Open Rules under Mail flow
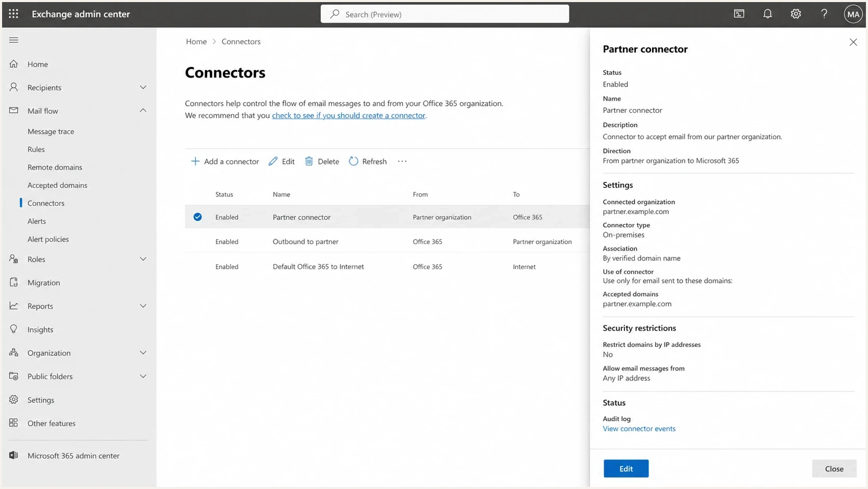This screenshot has height=489, width=868. pyautogui.click(x=36, y=149)
